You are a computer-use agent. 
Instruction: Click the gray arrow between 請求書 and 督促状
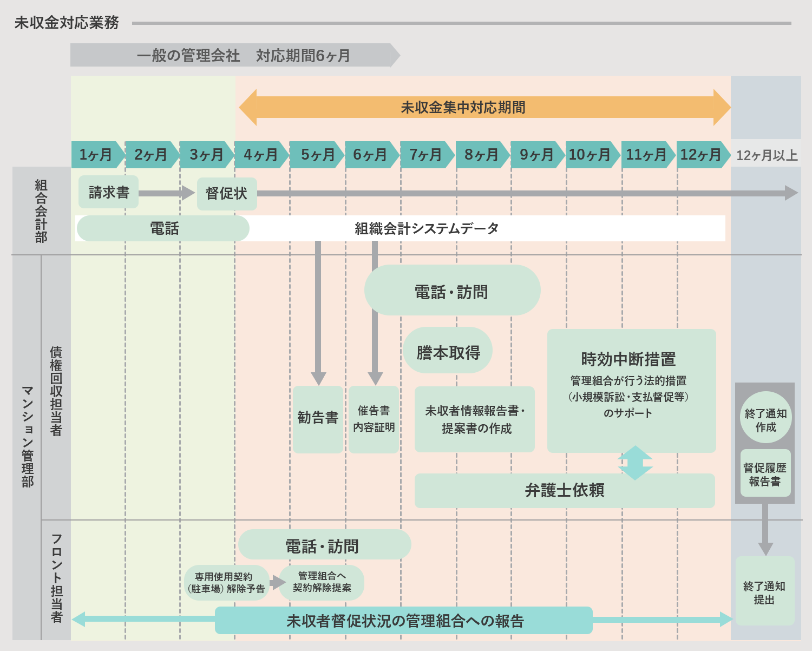pos(166,193)
